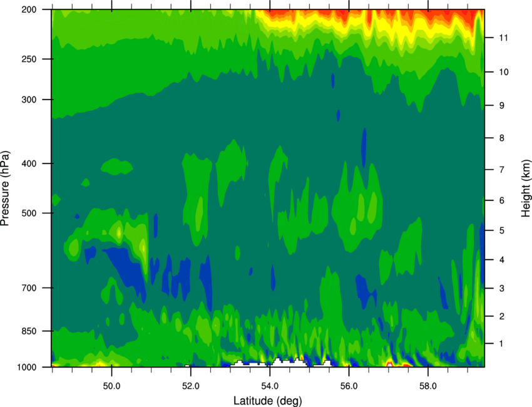532x407 pixels.
Task: Select the 1000 pressure tick label
Action: [x=27, y=368]
